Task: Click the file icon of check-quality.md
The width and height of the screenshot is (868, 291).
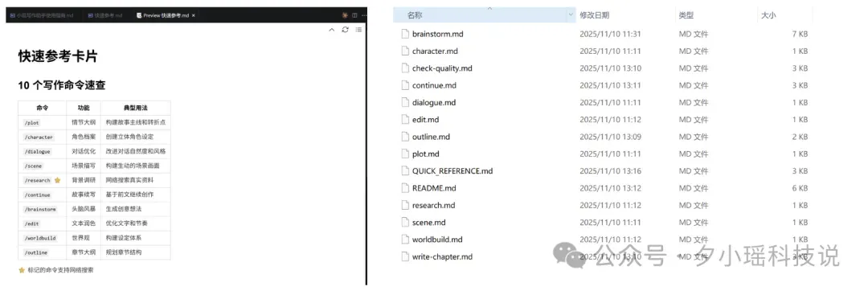Action: click(x=404, y=68)
